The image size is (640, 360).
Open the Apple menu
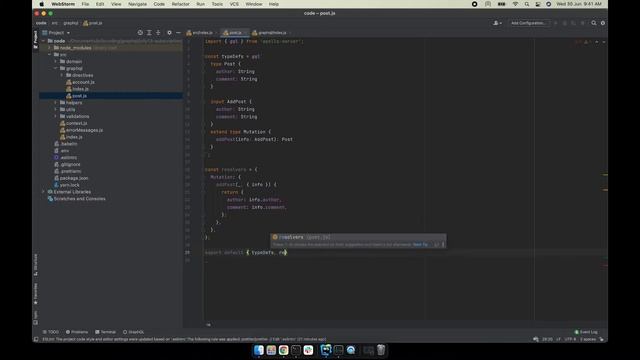tap(41, 4)
